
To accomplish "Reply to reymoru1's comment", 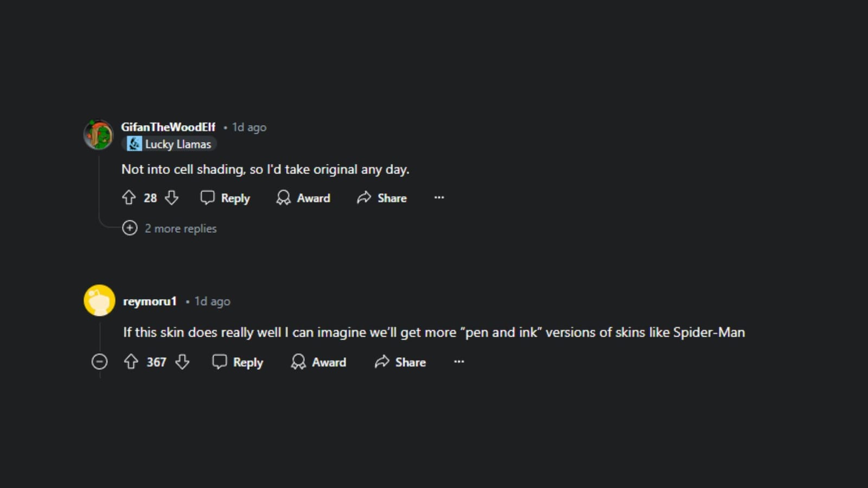I will [238, 362].
